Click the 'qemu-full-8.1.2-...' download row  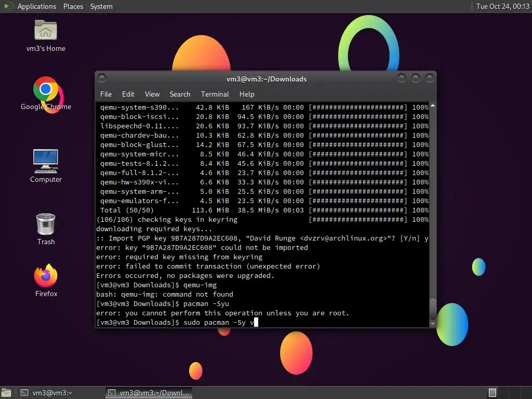[264, 172]
